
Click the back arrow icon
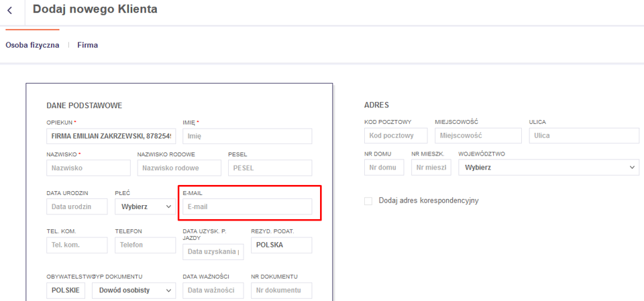pyautogui.click(x=9, y=11)
